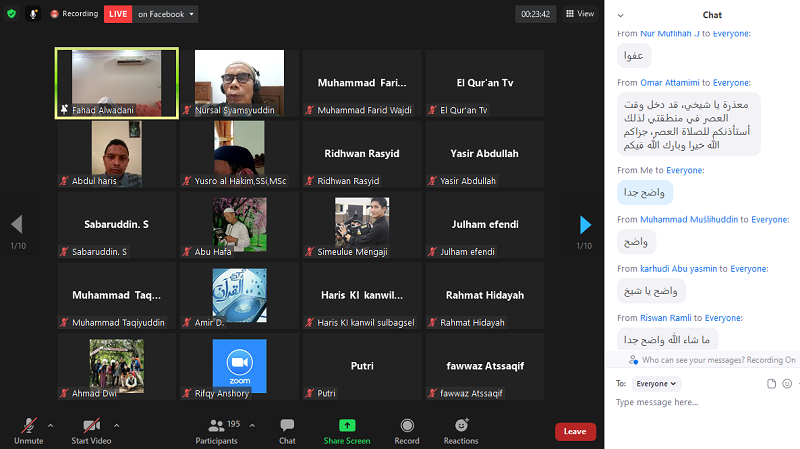Click Sabaruddin. S participant tile
800x449 pixels.
(117, 225)
